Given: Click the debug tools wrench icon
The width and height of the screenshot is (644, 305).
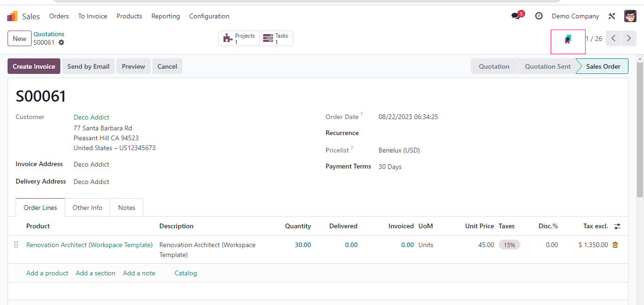Looking at the screenshot, I should click(612, 16).
